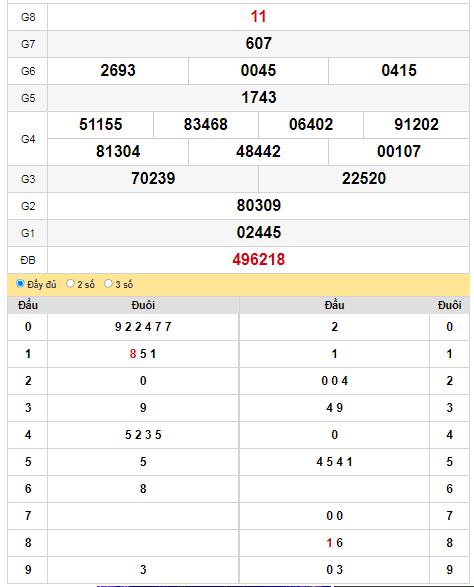Click G6 number 0045
Screen dimensions: 474x587
(x=258, y=71)
